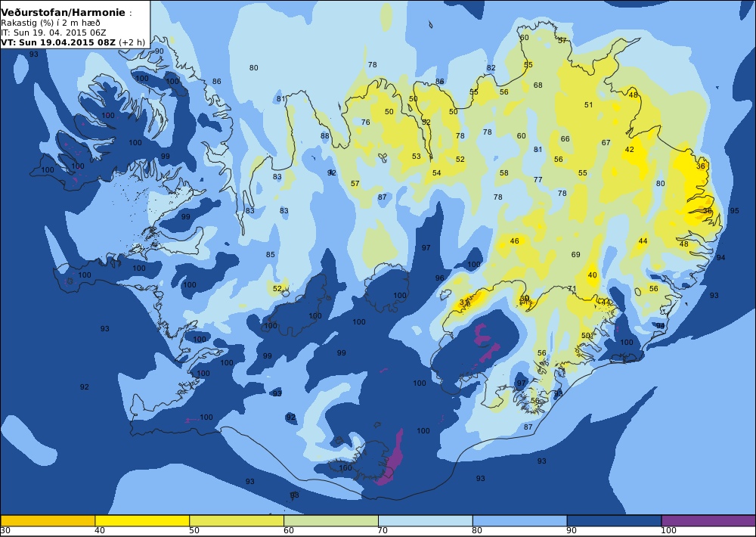Click the bright yellow 40–50 legend swatch
Image resolution: width=756 pixels, height=537 pixels.
click(142, 520)
